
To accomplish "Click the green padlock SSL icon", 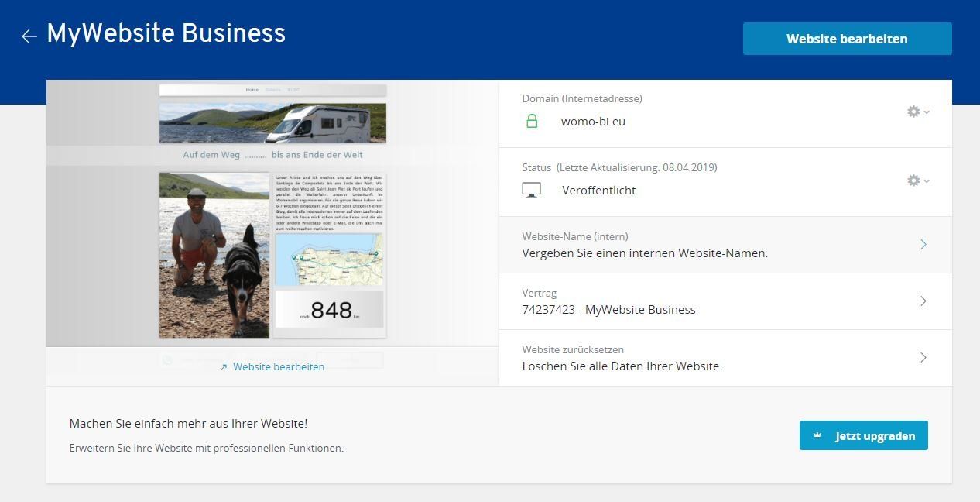I will pos(532,121).
